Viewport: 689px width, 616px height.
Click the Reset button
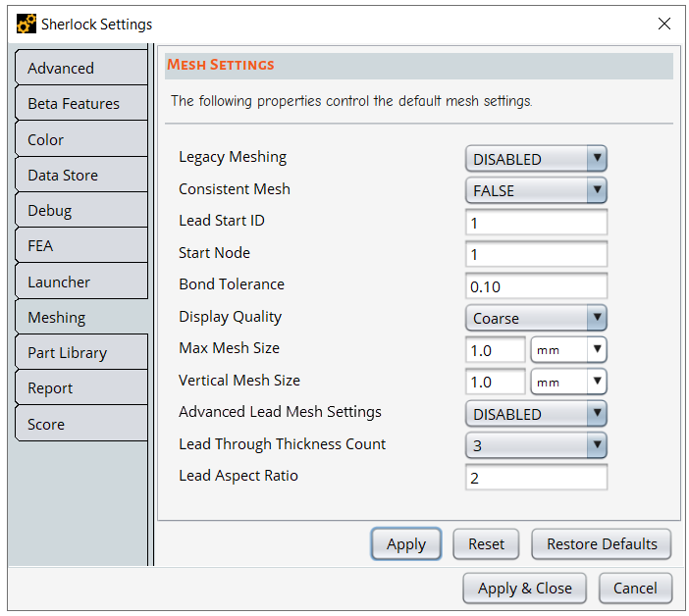[x=486, y=544]
